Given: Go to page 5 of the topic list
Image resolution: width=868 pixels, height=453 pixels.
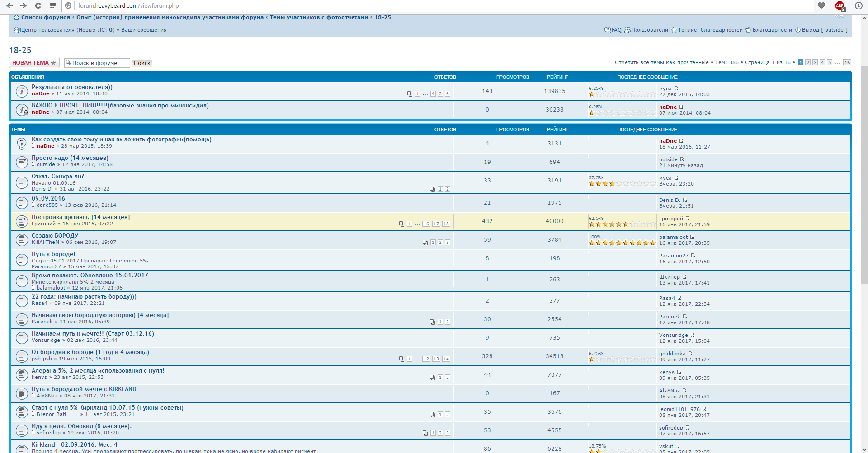Looking at the screenshot, I should 830,63.
